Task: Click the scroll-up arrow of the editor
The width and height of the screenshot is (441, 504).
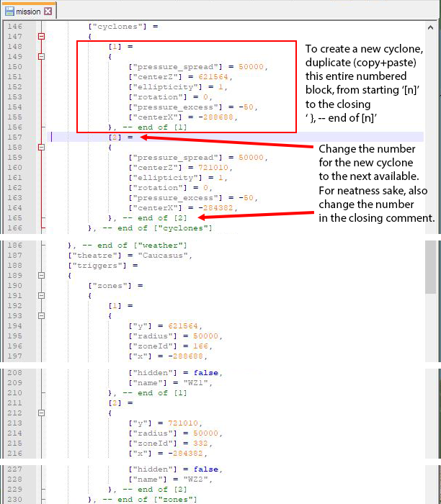Action: click(430, 27)
